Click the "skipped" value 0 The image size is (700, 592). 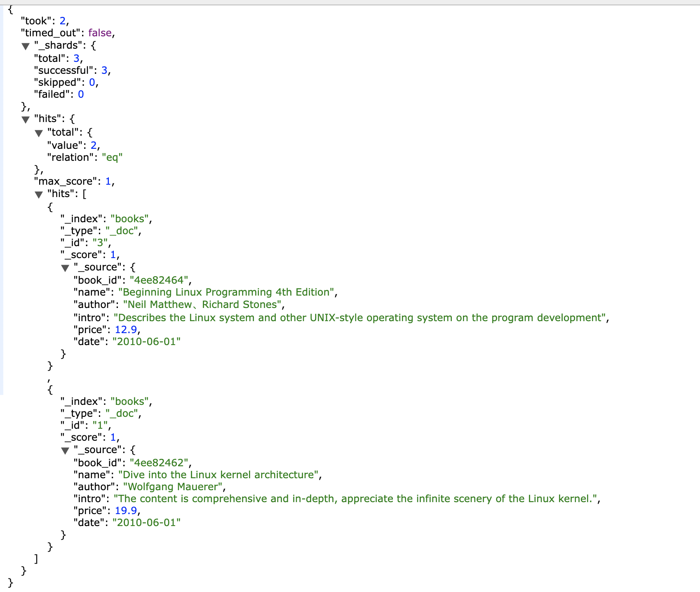pyautogui.click(x=92, y=82)
